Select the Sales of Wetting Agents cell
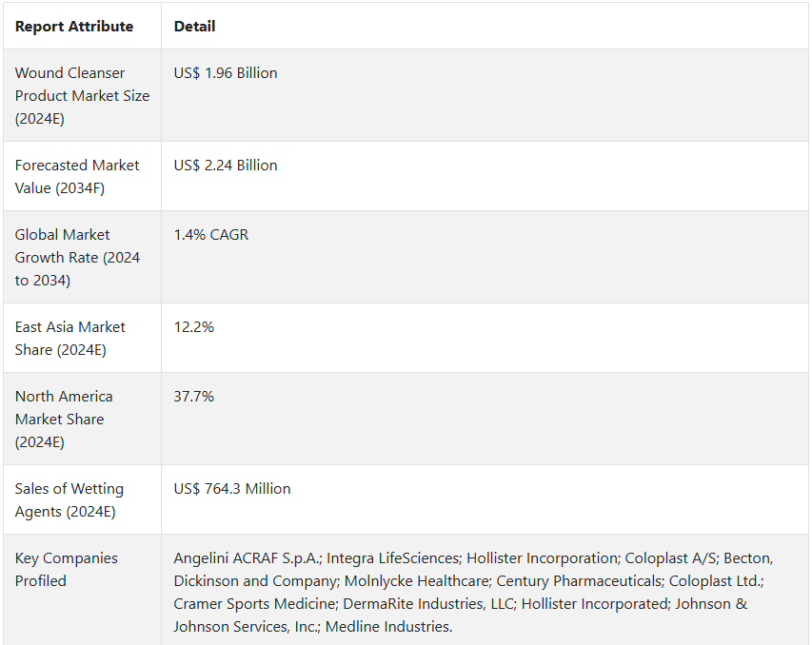 82,499
